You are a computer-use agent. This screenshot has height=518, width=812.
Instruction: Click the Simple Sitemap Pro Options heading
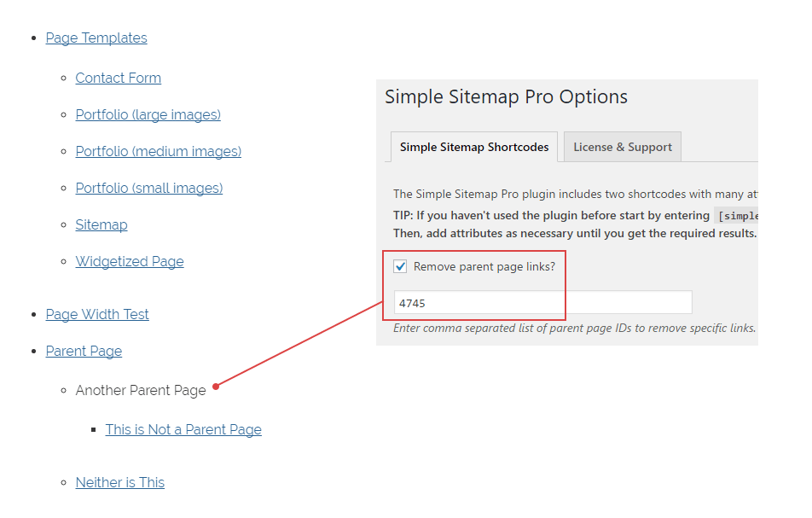coord(506,96)
